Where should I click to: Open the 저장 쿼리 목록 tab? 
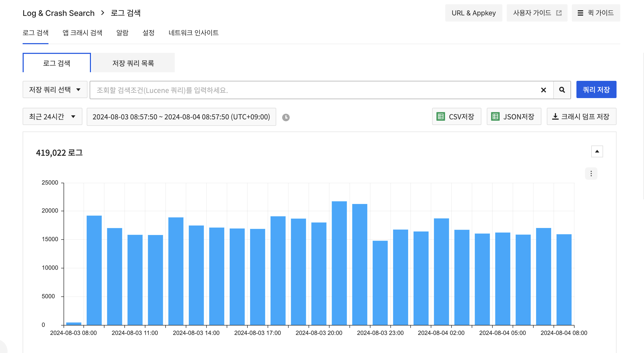tap(133, 63)
